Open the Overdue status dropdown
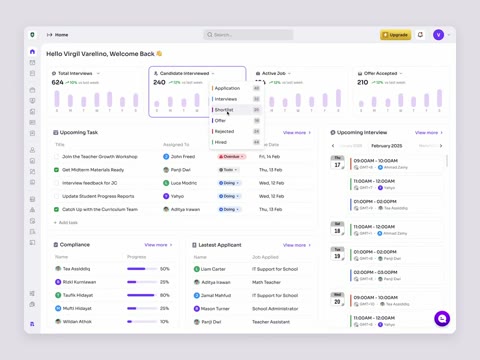Viewport: 480px width, 360px height. (x=232, y=156)
